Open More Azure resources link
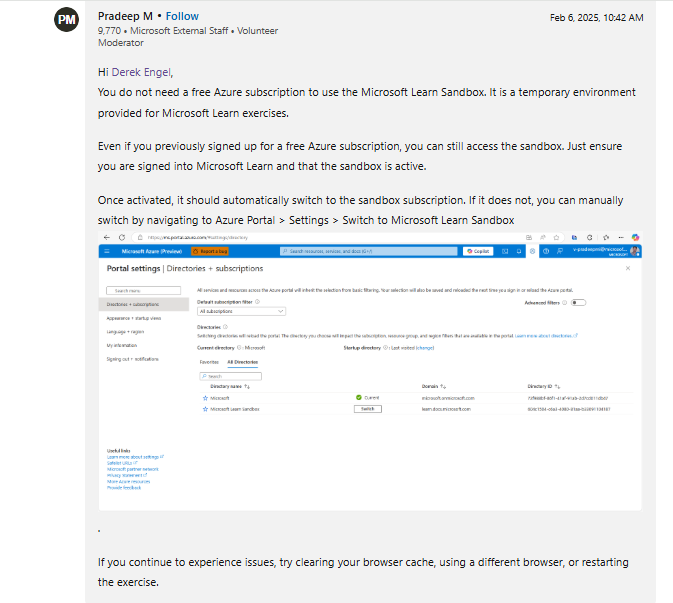The height and width of the screenshot is (603, 673). coord(128,482)
